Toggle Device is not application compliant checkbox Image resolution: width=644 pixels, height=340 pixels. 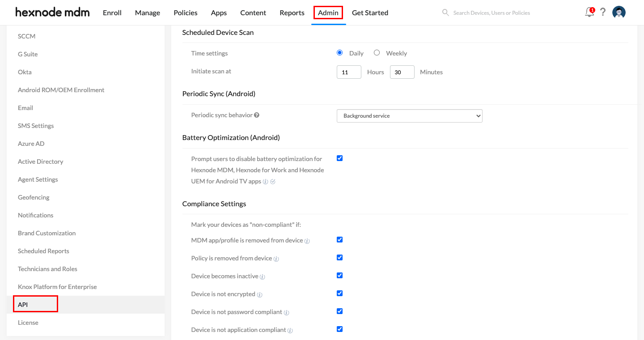[x=339, y=329]
